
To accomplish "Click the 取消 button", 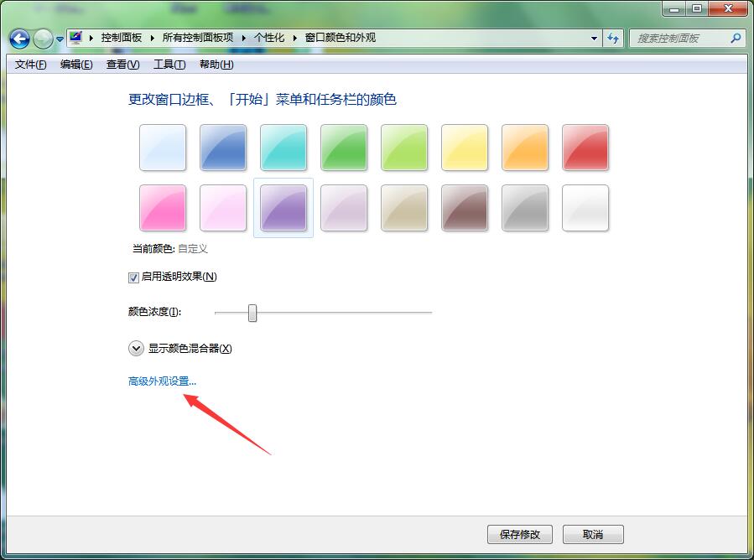I will click(x=593, y=535).
